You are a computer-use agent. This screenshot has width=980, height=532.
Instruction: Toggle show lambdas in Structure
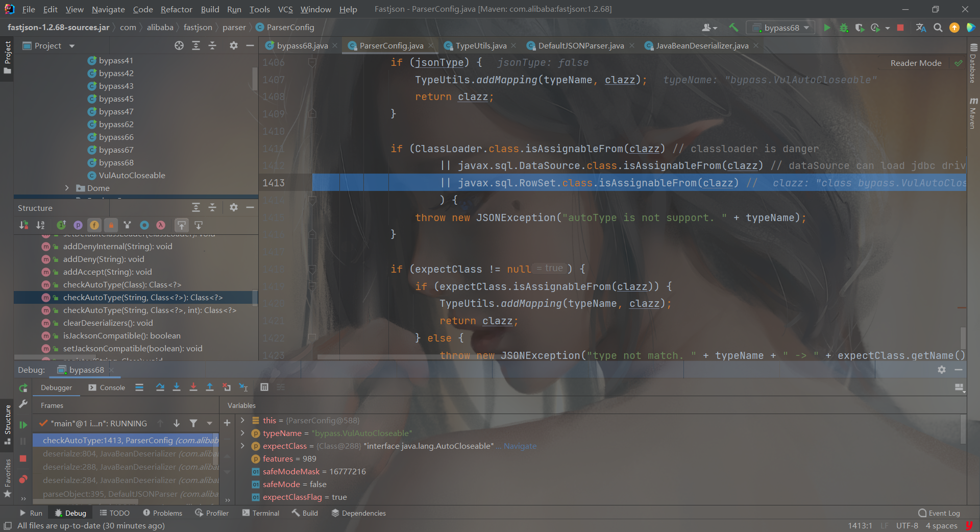coord(161,225)
